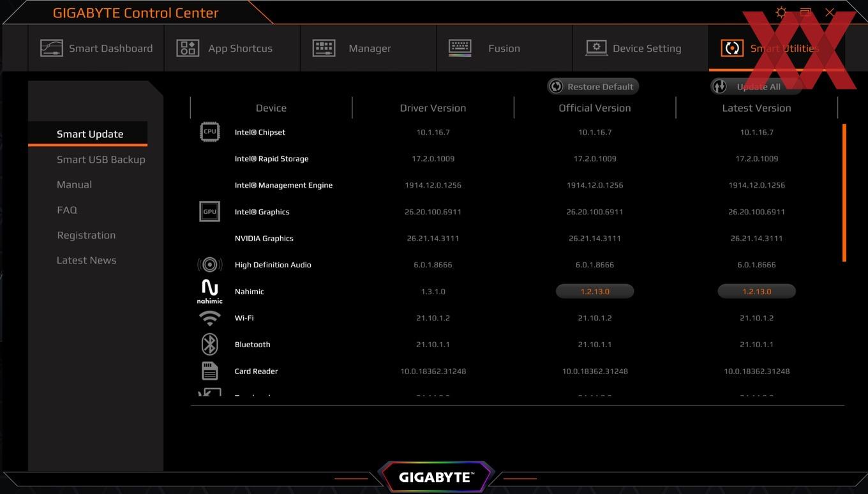The height and width of the screenshot is (494, 868).
Task: Open Registration in the sidebar
Action: click(x=86, y=235)
